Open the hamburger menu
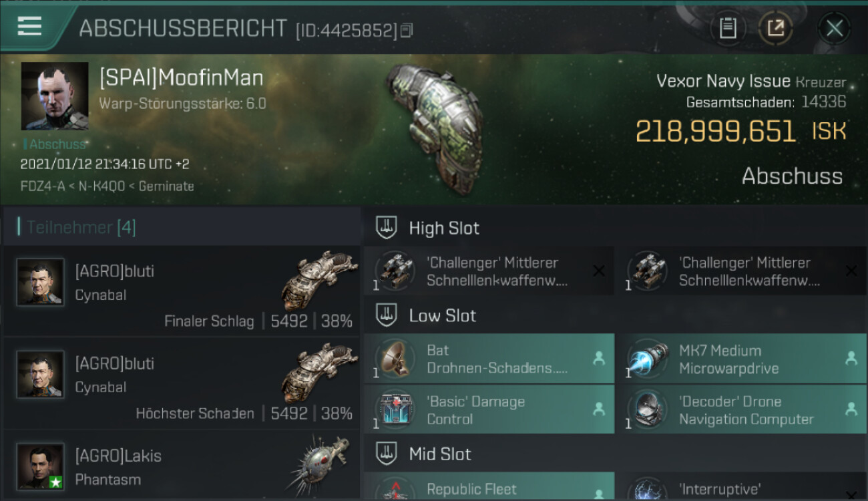Screen dimensions: 868x501 pos(29,27)
